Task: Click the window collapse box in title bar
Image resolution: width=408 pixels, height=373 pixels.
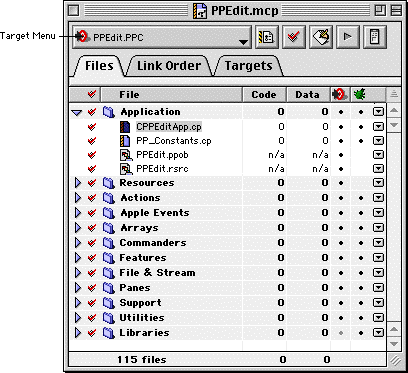Action: (396, 11)
